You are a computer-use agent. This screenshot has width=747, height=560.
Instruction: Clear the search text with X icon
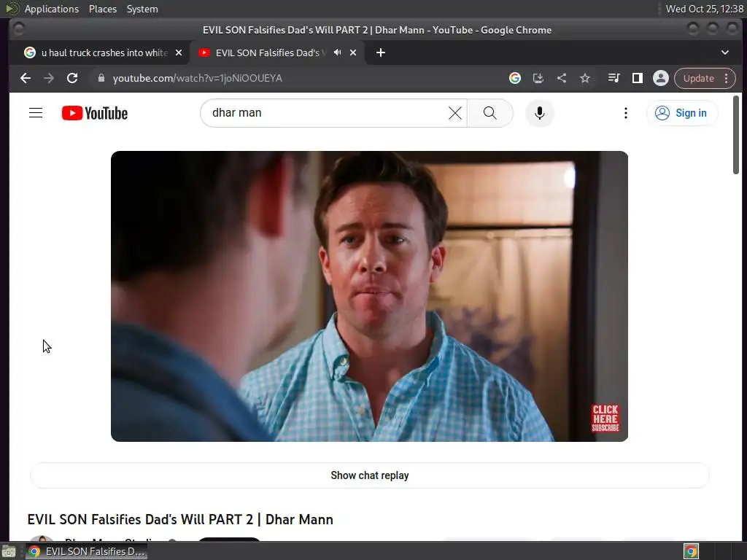tap(455, 113)
